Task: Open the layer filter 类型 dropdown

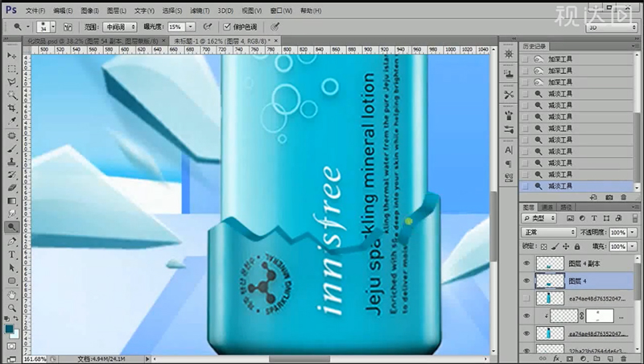Action: click(539, 218)
